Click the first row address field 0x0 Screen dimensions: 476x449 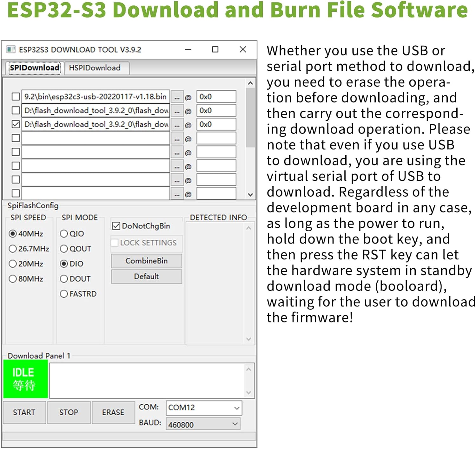tap(216, 97)
